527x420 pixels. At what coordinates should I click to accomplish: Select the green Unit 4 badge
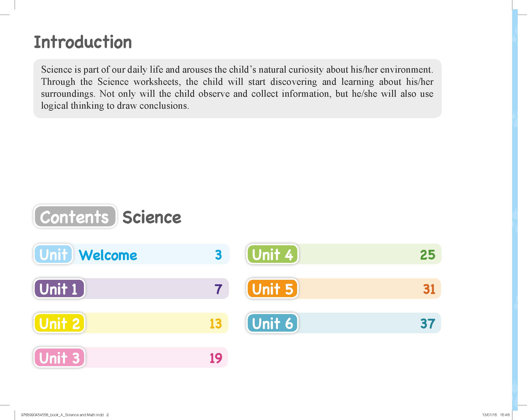[x=272, y=254]
